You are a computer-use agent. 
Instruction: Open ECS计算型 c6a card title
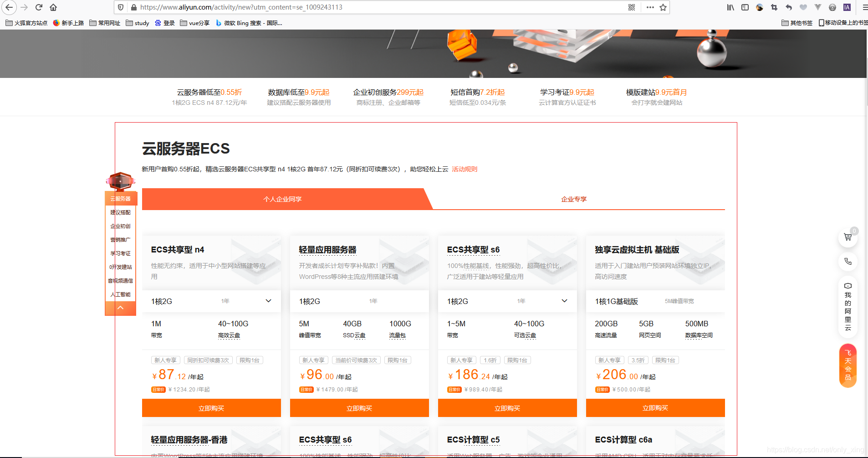coord(623,440)
